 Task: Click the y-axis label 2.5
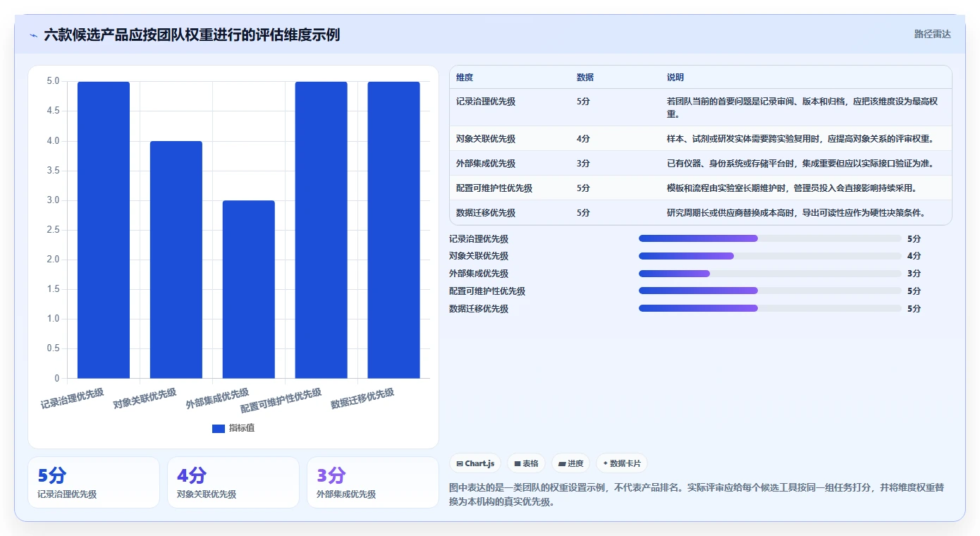[x=53, y=230]
